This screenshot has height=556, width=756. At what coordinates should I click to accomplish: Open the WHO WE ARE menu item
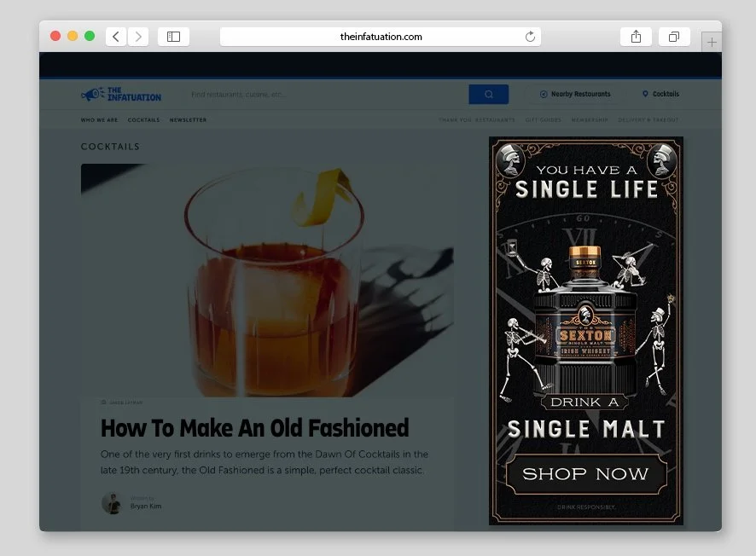coord(99,120)
